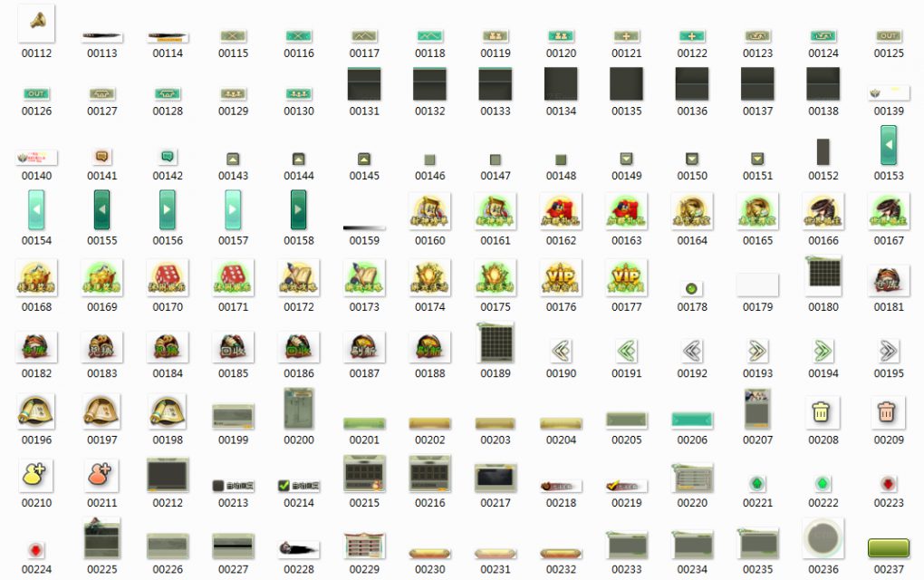The height and width of the screenshot is (580, 924).
Task: Open the gold VIP badge 00176
Action: click(x=561, y=276)
